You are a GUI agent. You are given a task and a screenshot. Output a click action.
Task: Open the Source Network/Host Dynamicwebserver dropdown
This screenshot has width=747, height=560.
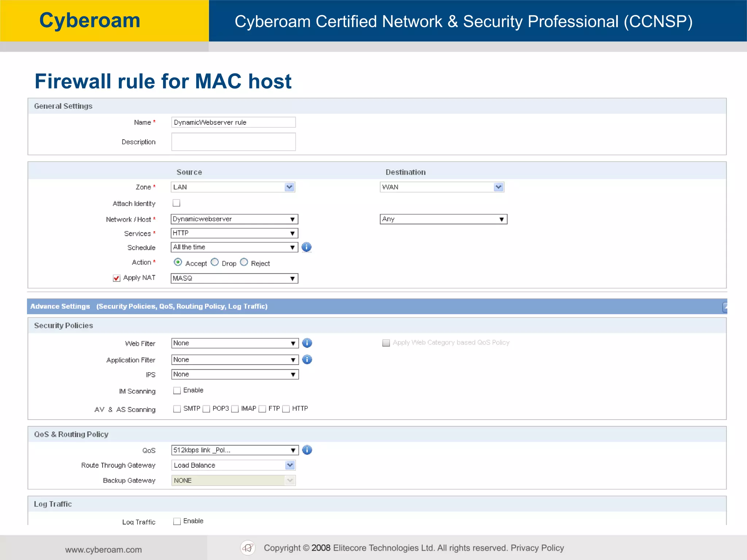coord(235,219)
